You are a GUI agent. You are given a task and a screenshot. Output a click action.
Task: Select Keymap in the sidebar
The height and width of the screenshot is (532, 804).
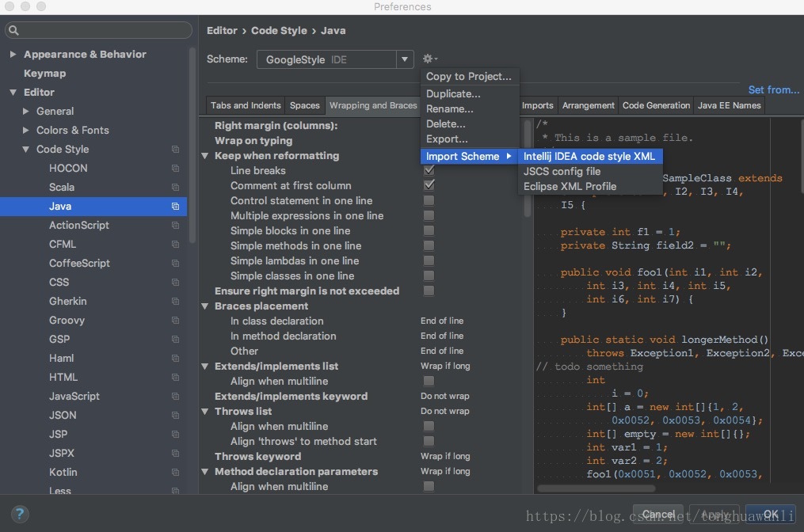pos(44,74)
